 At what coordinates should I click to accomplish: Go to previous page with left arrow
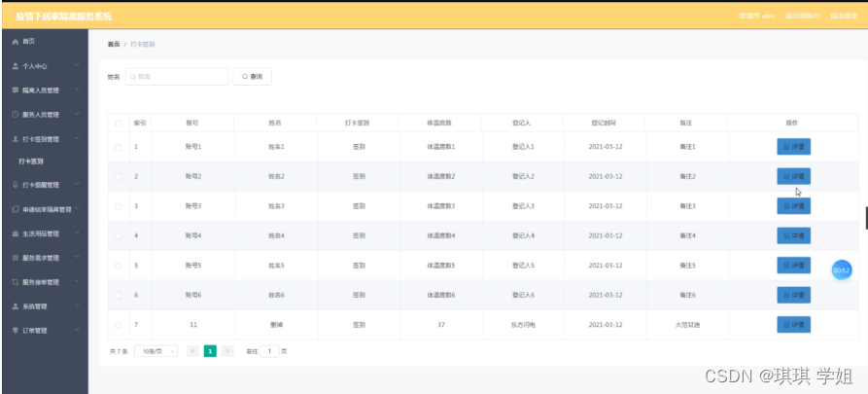click(x=192, y=351)
